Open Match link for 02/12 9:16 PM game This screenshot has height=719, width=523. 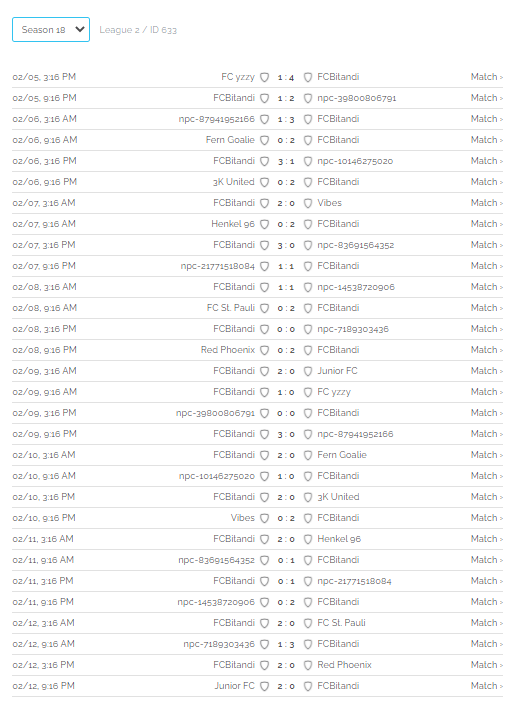(486, 686)
